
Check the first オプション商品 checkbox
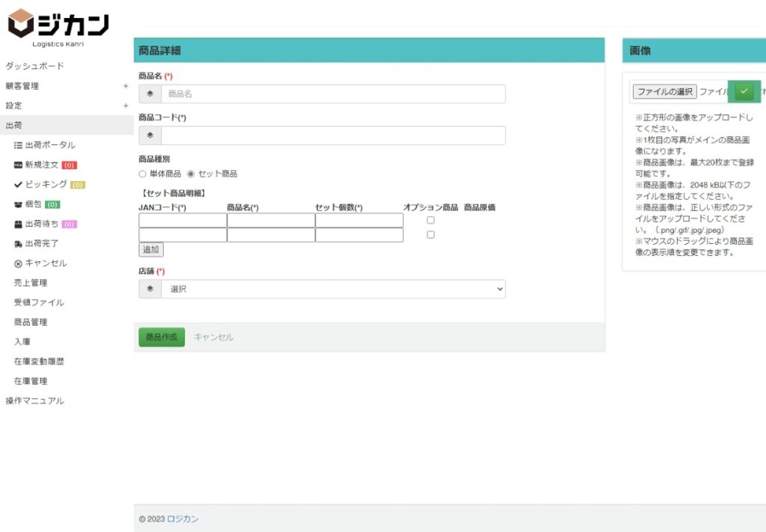[430, 220]
